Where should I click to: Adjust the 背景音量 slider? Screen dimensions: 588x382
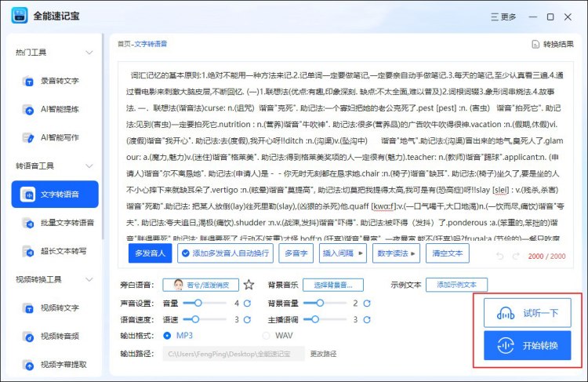[325, 304]
